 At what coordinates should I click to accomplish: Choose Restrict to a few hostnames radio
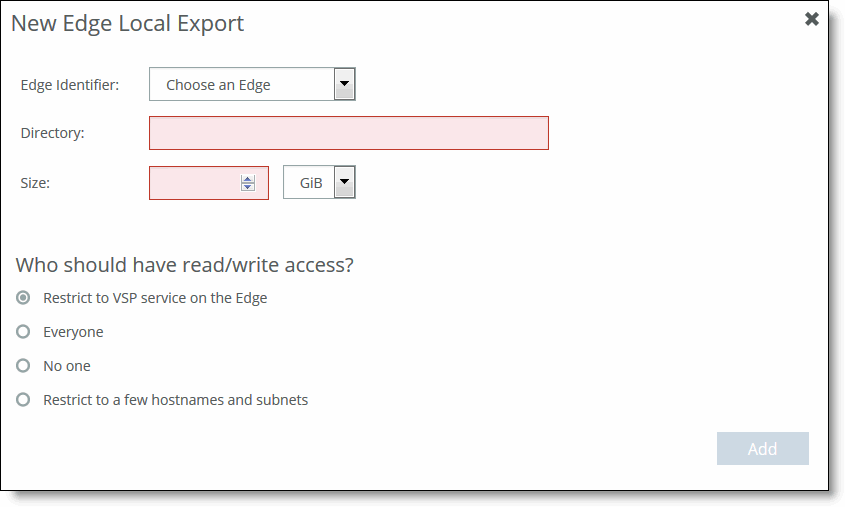pyautogui.click(x=23, y=399)
